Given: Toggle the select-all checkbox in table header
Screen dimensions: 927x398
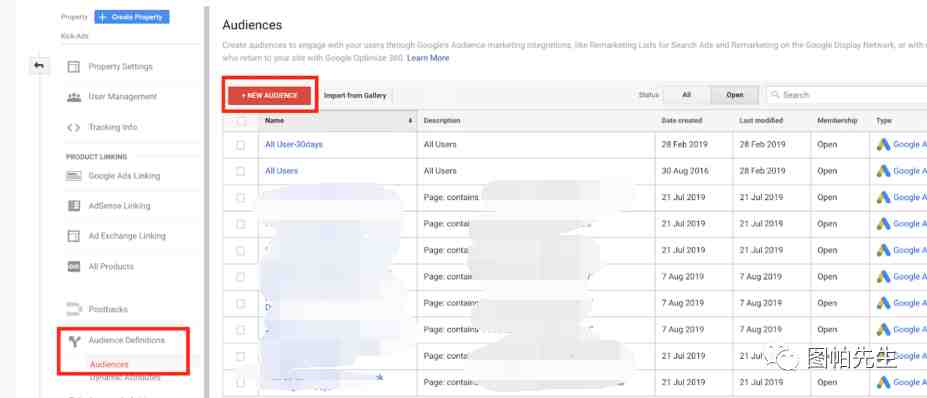Looking at the screenshot, I should point(240,122).
